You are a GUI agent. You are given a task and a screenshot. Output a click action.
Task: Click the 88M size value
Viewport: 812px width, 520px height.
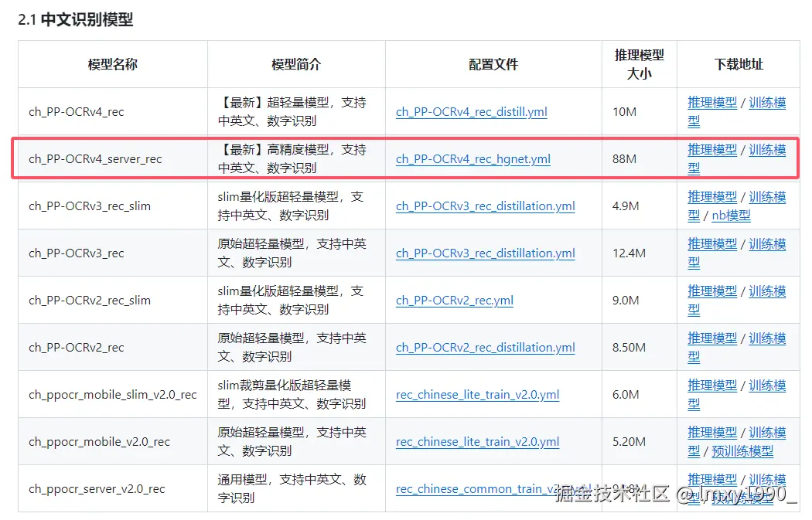(624, 159)
